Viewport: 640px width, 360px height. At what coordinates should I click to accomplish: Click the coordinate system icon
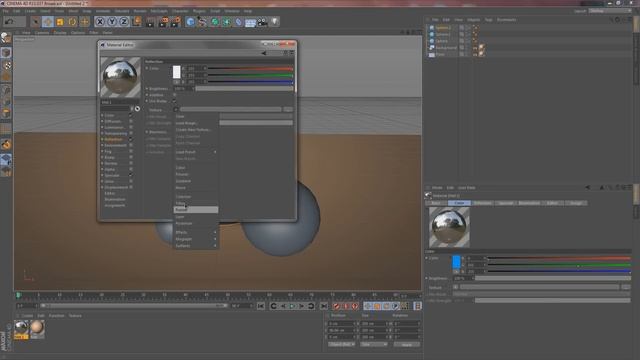point(136,22)
